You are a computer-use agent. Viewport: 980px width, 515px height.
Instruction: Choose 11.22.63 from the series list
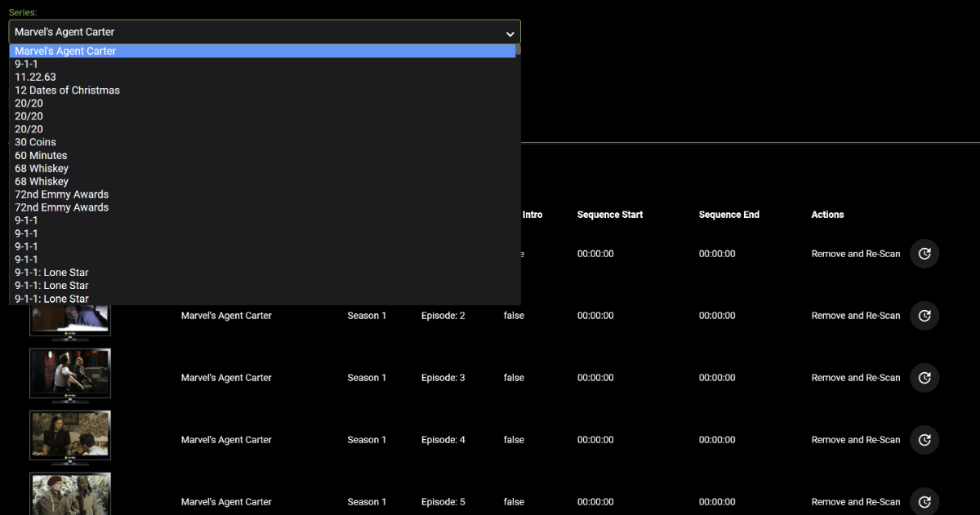pos(35,77)
